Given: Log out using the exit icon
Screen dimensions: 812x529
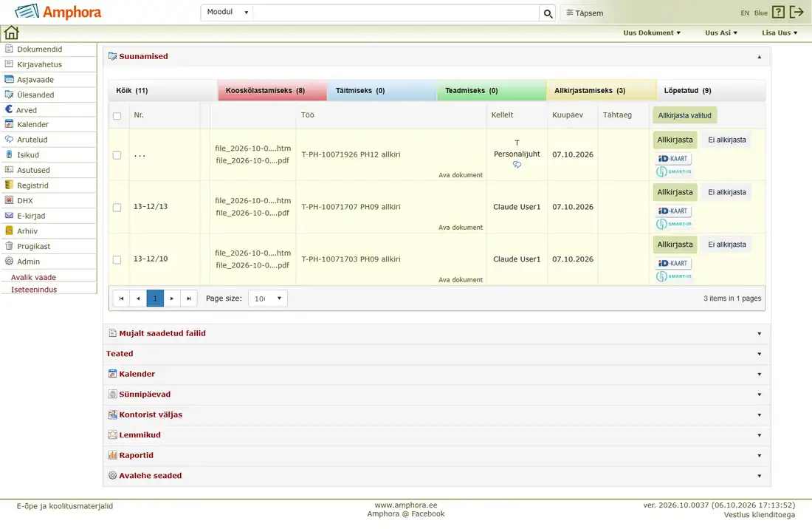Looking at the screenshot, I should [x=796, y=12].
